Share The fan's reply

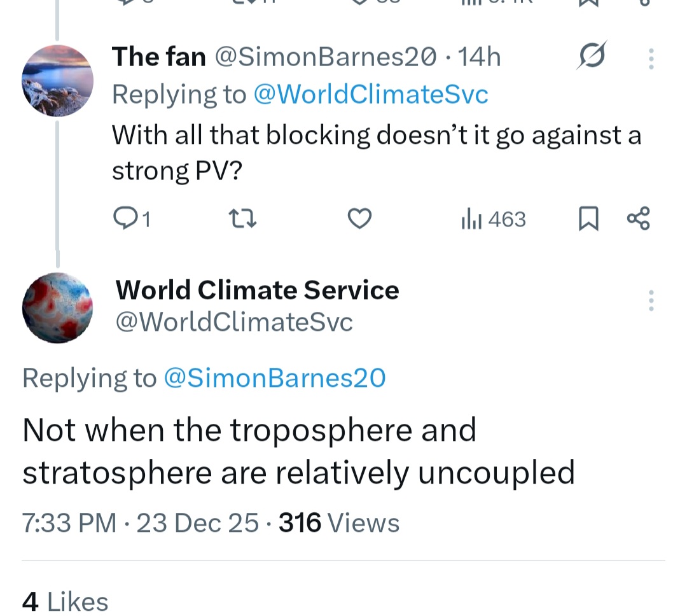coord(638,220)
